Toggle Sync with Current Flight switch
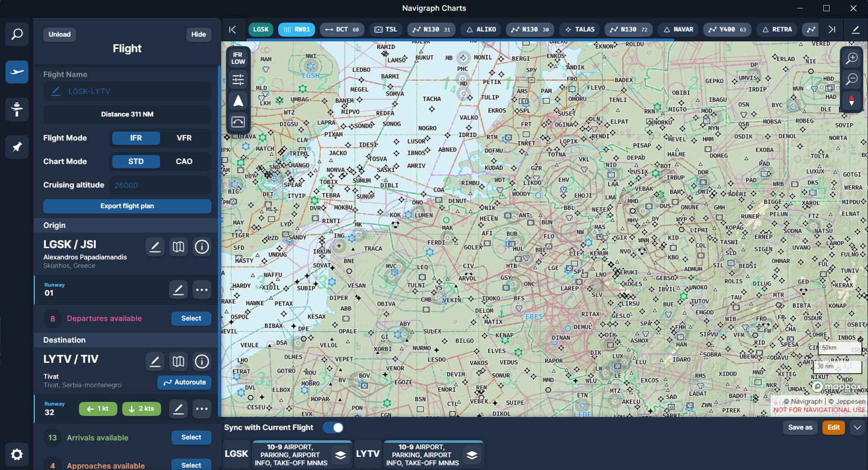 point(333,427)
